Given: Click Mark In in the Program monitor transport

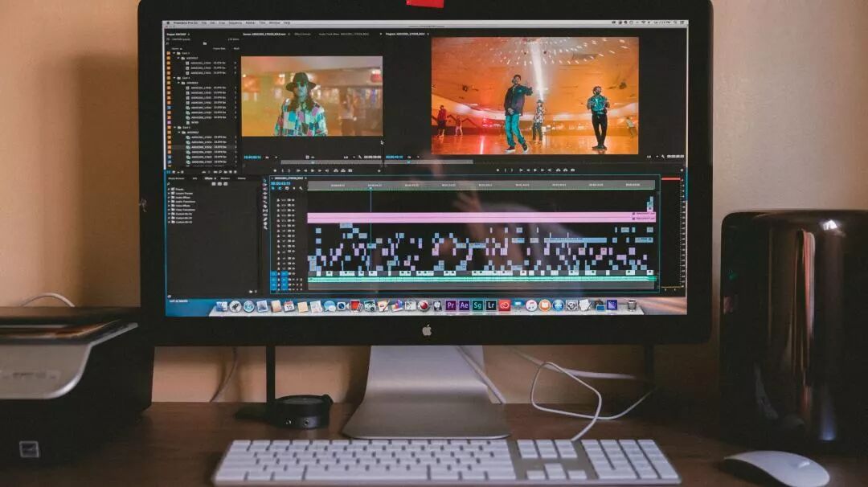Looking at the screenshot, I should click(x=506, y=170).
